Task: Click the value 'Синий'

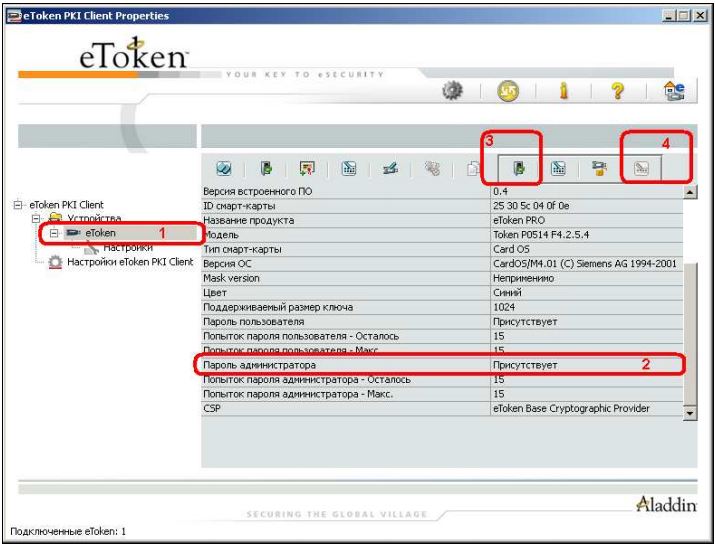Action: coord(507,293)
